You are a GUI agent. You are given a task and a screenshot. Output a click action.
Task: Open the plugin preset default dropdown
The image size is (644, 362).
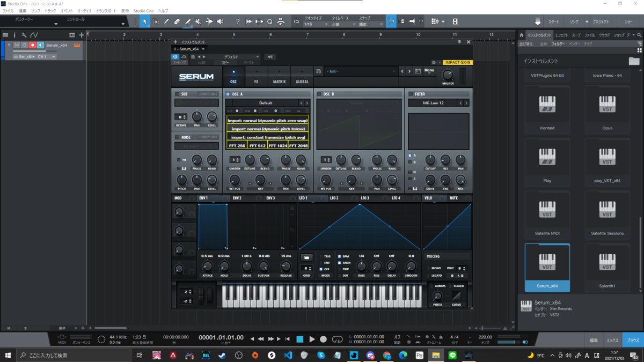[234, 57]
